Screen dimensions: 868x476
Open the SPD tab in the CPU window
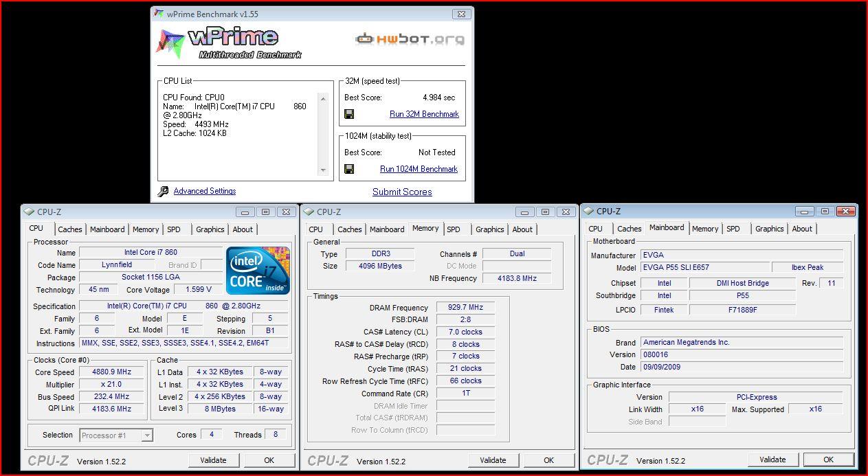coord(174,229)
